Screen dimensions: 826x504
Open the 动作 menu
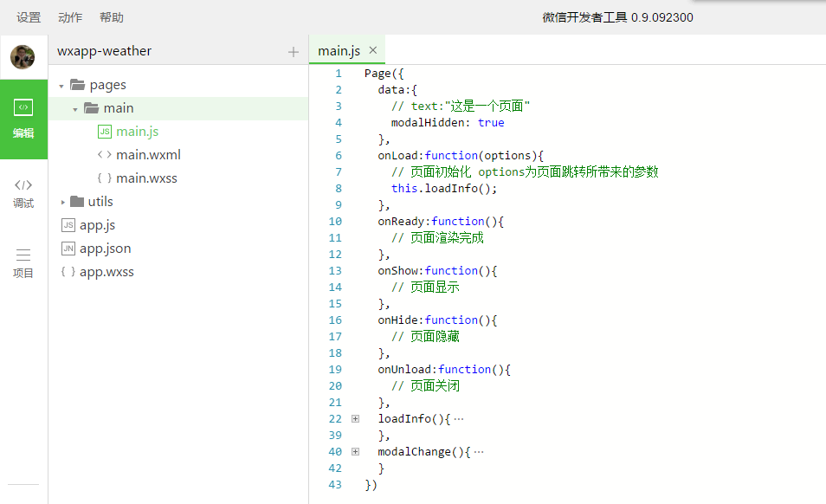tap(70, 17)
